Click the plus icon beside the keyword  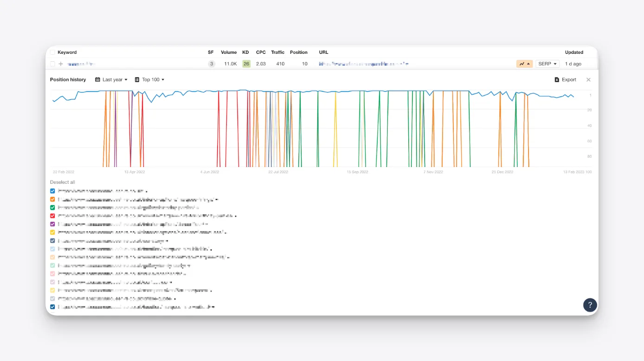point(61,64)
